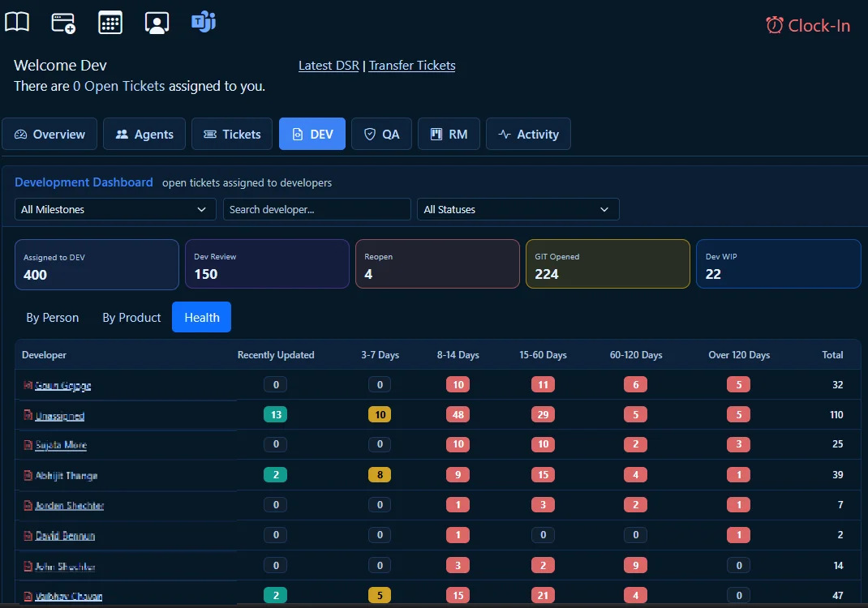This screenshot has width=868, height=608.
Task: Click the document icon beside Jordan Shechter
Action: click(28, 505)
